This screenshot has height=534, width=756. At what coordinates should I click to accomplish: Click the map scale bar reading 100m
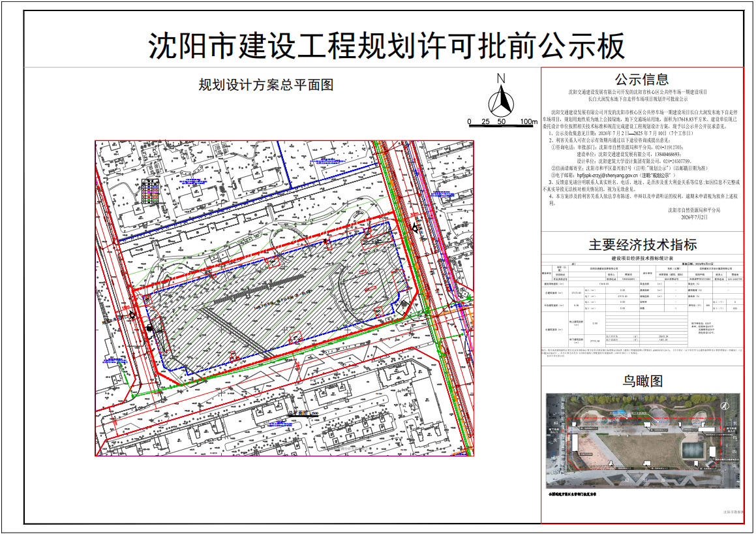click(x=502, y=122)
